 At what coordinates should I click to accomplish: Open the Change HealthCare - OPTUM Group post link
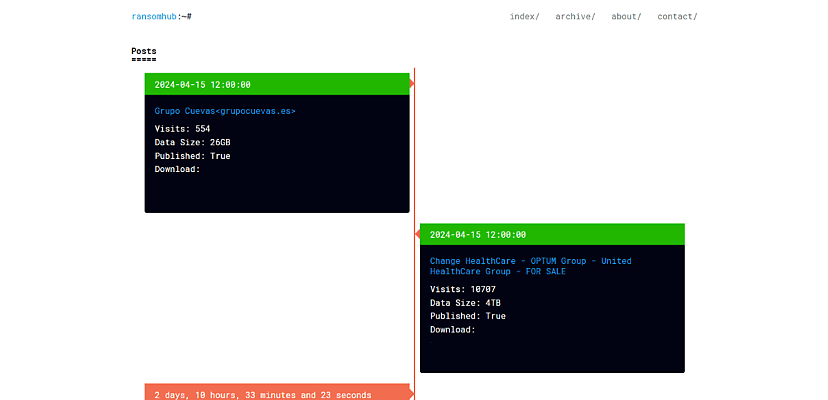pos(531,266)
